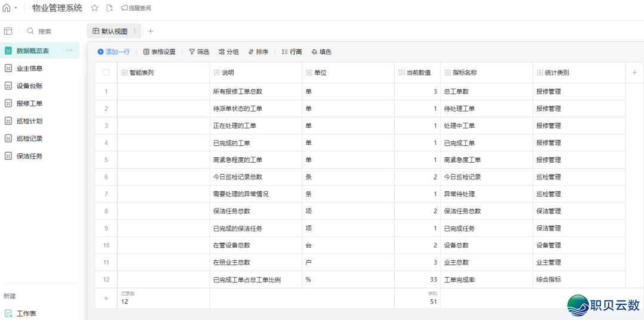Click 添加一行 to add row
Screen dimensions: 644x320
114,52
